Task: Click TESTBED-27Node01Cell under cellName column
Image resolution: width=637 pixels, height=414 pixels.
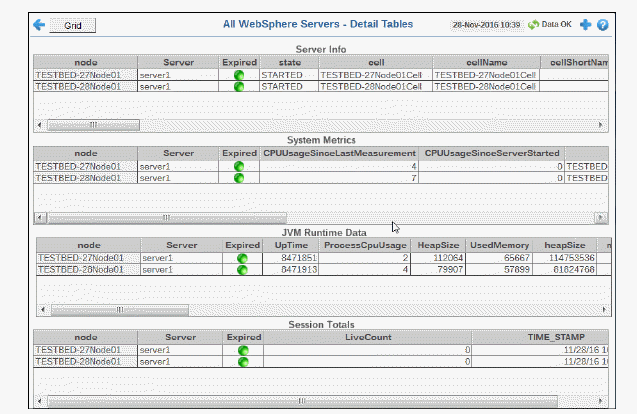Action: pyautogui.click(x=485, y=75)
